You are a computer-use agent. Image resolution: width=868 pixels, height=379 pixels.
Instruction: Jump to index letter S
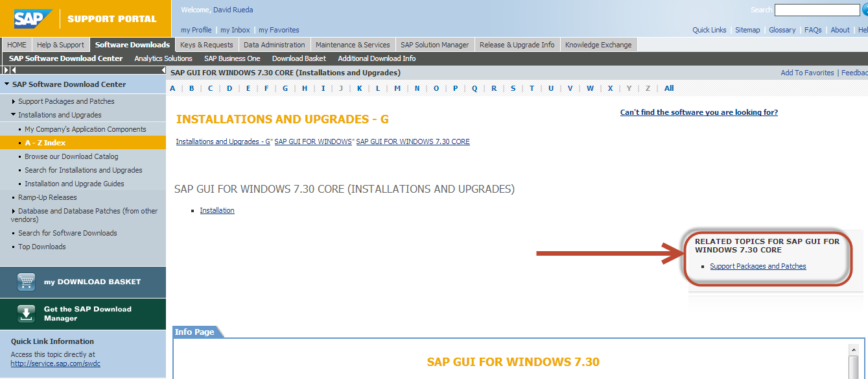click(513, 88)
